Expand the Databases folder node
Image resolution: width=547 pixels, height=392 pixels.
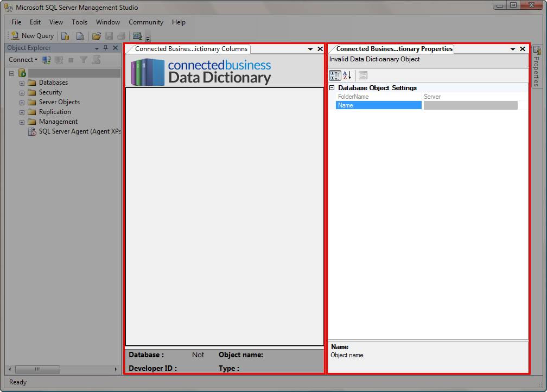tap(22, 83)
